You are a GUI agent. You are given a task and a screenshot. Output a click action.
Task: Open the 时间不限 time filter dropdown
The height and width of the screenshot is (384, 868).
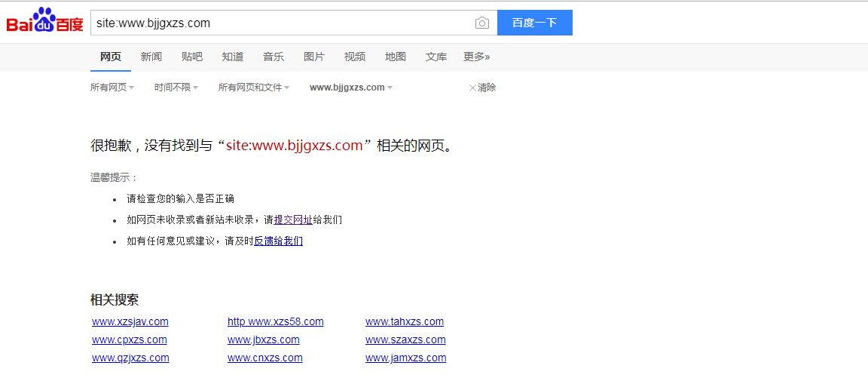coord(176,88)
